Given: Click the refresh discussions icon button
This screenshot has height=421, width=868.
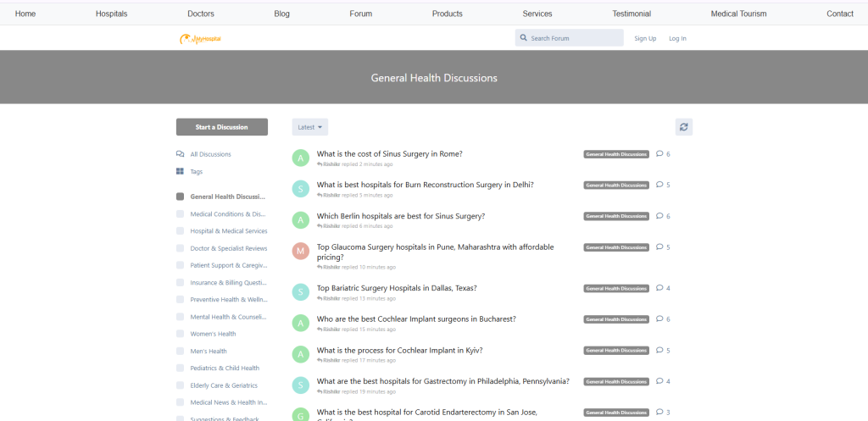Looking at the screenshot, I should (684, 127).
